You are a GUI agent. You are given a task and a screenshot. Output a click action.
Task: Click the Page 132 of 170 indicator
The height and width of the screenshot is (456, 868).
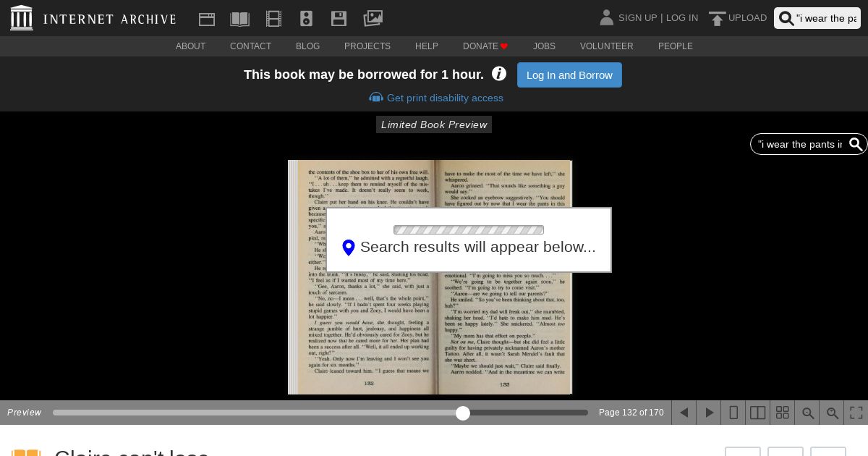[631, 413]
